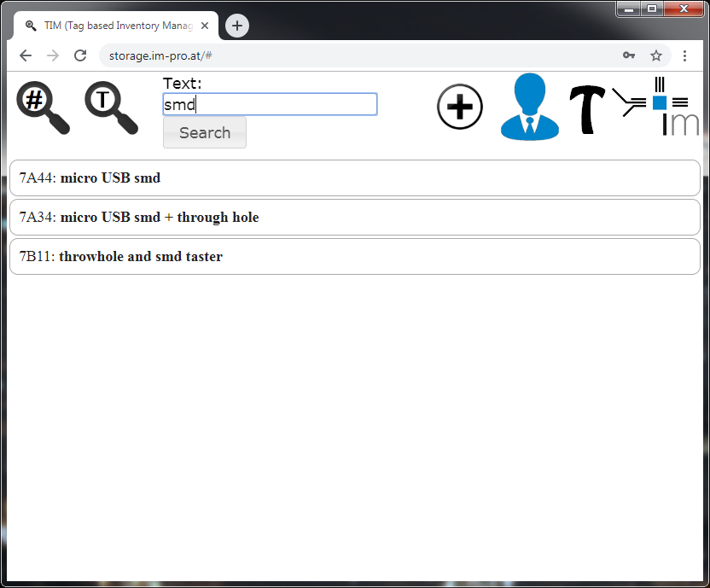Open the user account icon
The width and height of the screenshot is (710, 588).
click(530, 106)
